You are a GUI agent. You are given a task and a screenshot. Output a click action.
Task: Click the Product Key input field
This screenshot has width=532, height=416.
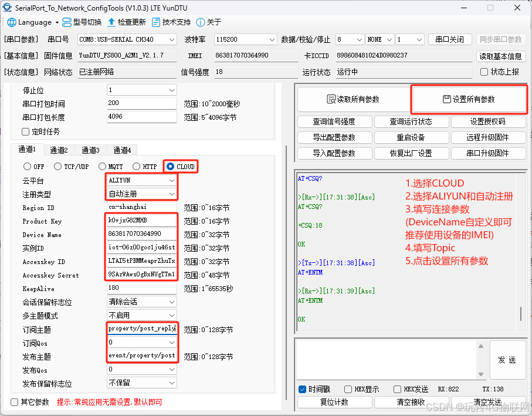[142, 221]
